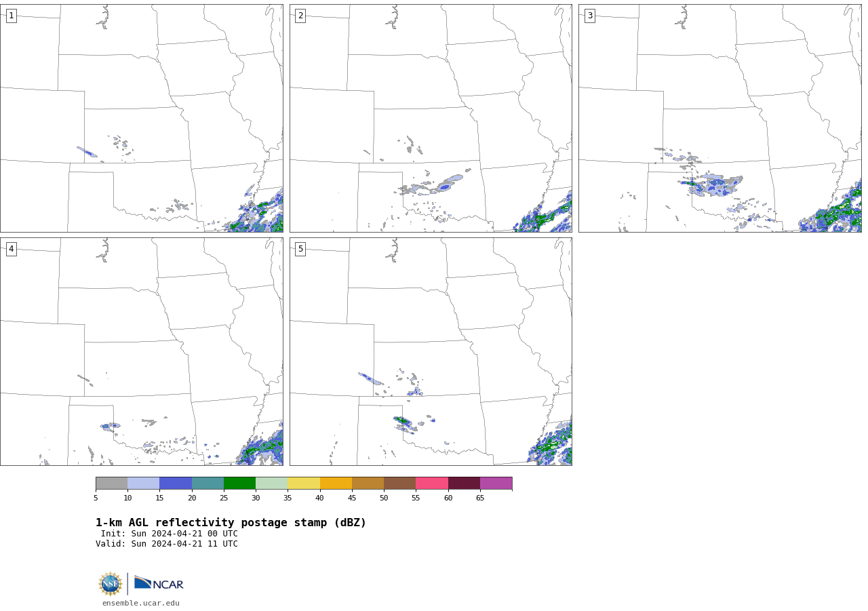Select the blue 15-20 dBZ swatch
This screenshot has height=611, width=868.
(176, 483)
